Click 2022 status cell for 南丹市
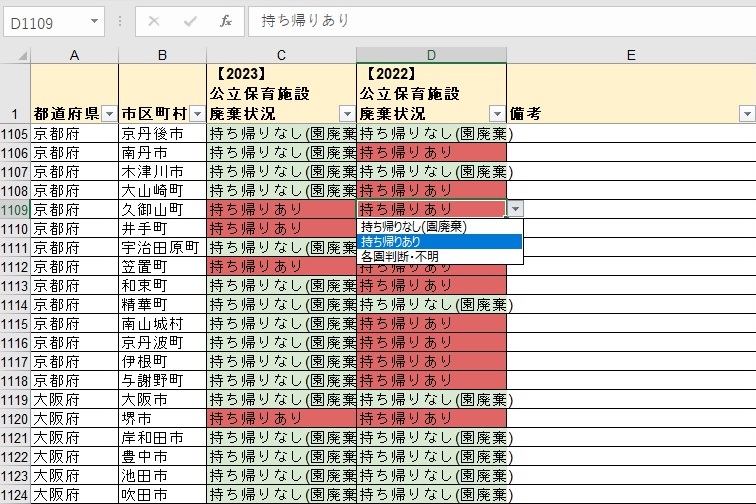The height and width of the screenshot is (504, 756). click(x=432, y=153)
